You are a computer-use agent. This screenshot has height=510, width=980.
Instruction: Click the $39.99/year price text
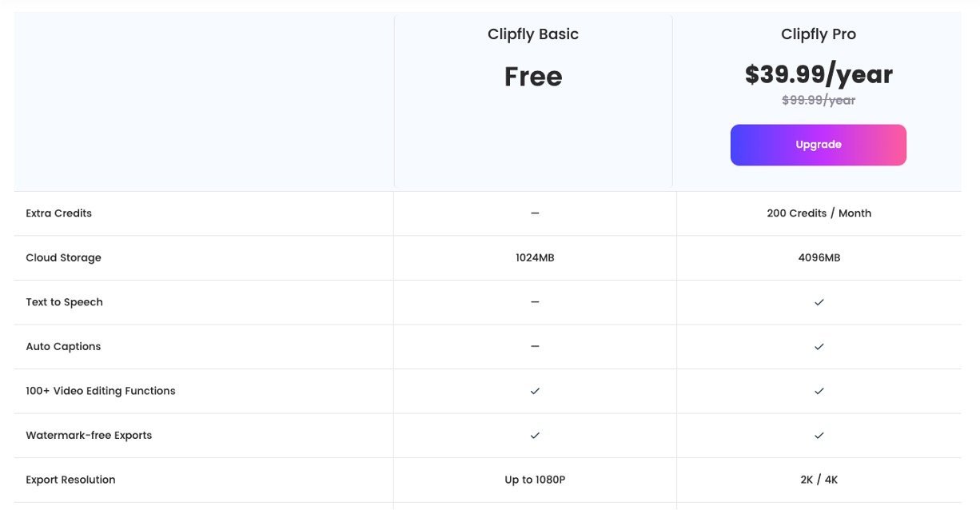point(819,74)
